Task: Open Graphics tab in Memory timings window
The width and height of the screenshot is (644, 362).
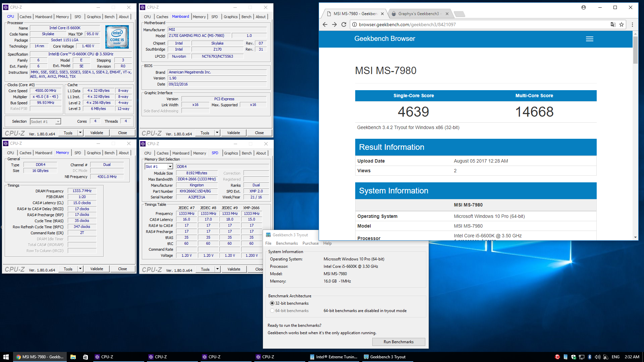Action: [x=94, y=153]
